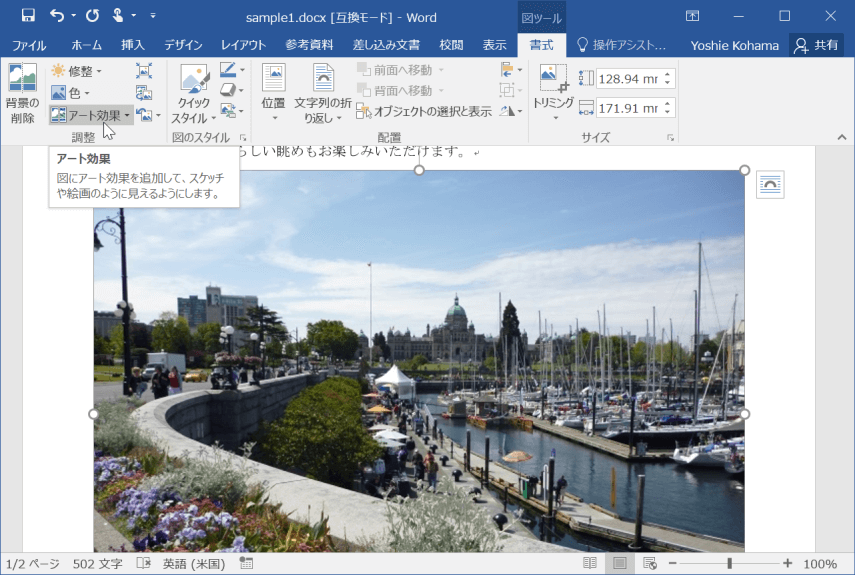Click the zoom slider handle
The width and height of the screenshot is (855, 575).
coord(730,564)
